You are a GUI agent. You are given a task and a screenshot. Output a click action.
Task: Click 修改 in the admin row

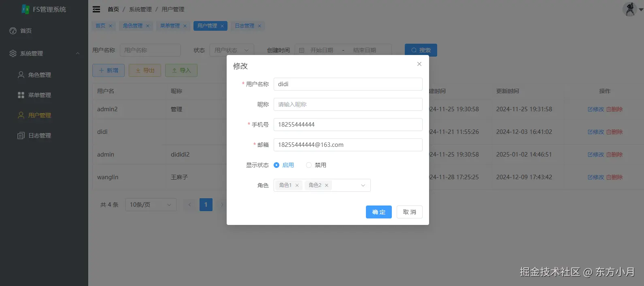click(x=596, y=155)
